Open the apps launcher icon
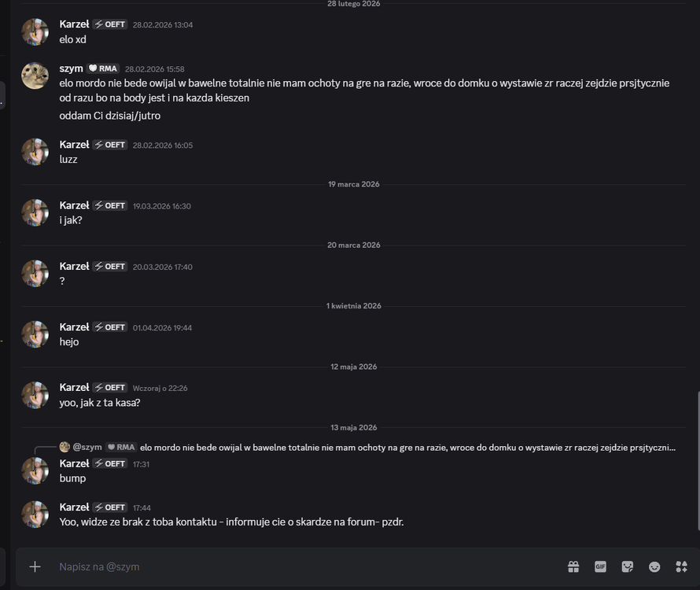This screenshot has width=700, height=590. click(x=681, y=566)
